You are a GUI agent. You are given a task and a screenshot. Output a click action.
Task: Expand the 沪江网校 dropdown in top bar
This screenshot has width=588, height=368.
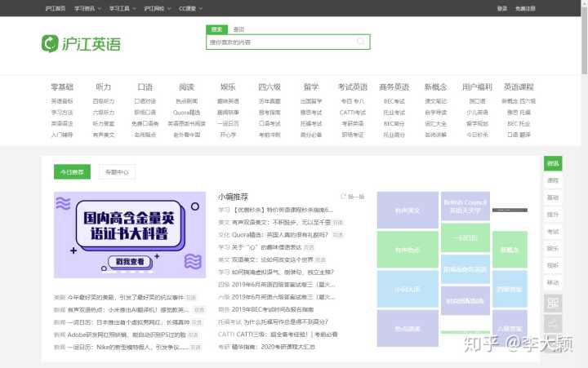(158, 8)
